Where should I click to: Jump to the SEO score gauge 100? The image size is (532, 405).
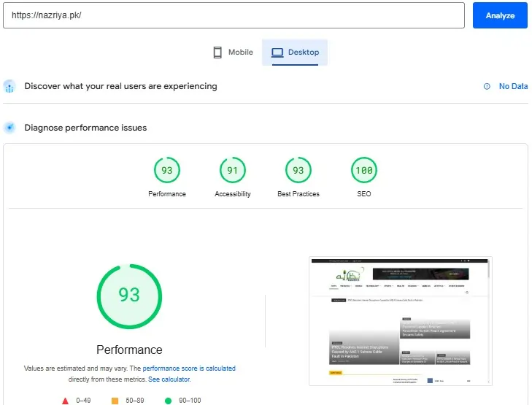[364, 170]
